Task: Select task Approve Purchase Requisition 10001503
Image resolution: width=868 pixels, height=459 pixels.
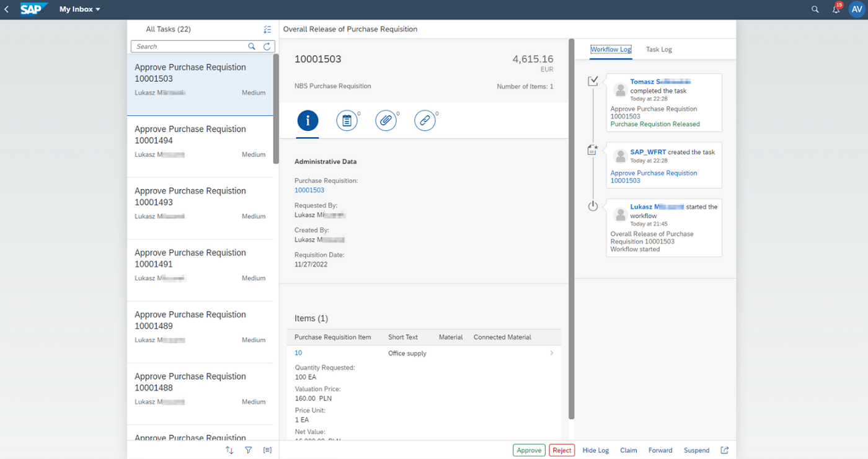Action: (200, 85)
